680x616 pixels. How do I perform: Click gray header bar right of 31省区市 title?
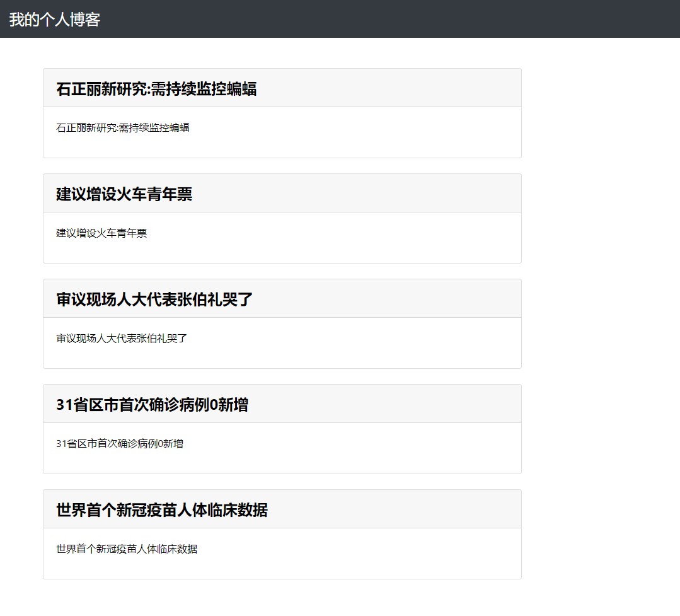tap(391, 404)
